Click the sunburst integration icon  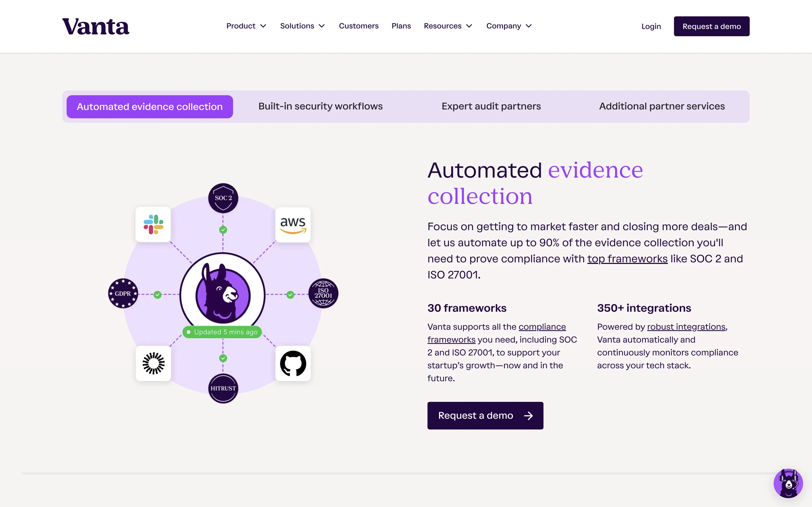click(153, 363)
